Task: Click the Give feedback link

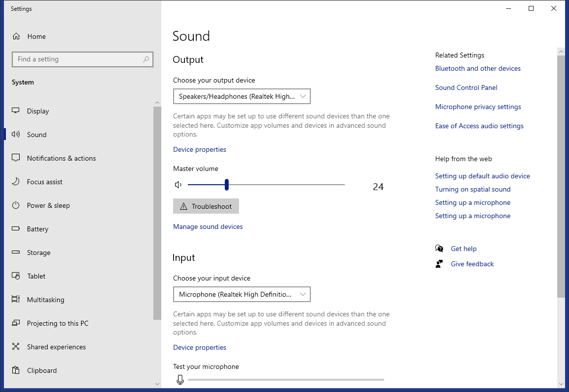Action: point(472,264)
